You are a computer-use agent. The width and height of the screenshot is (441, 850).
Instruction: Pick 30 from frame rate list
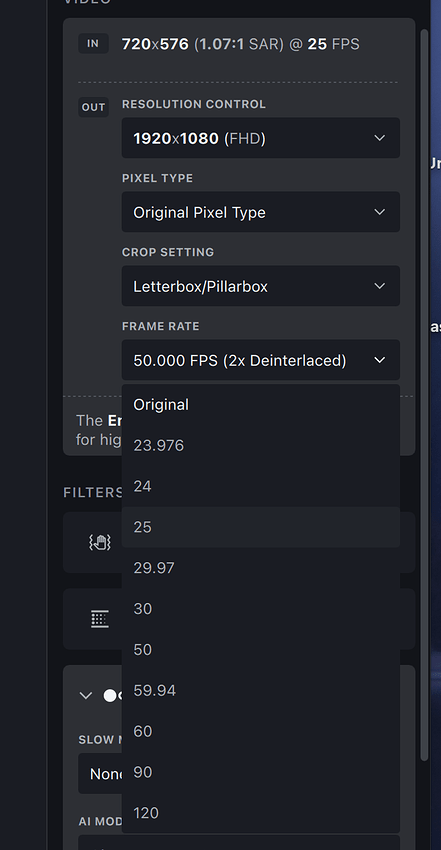(261, 609)
